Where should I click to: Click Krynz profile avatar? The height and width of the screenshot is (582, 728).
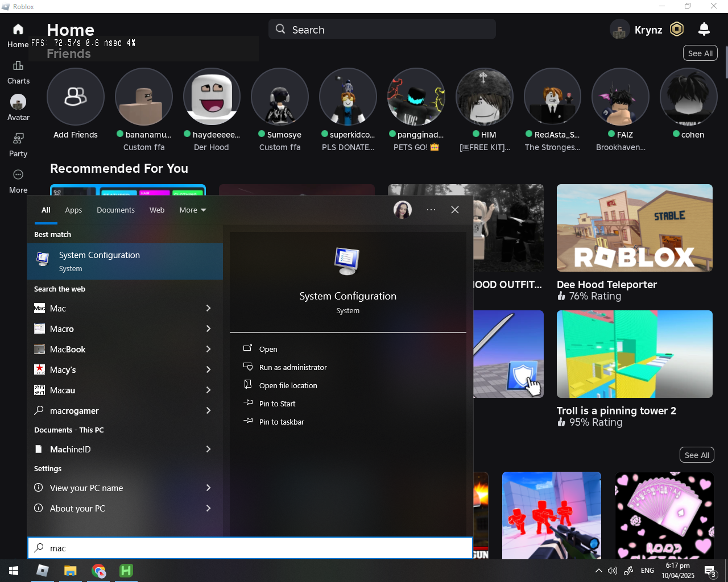(x=619, y=29)
